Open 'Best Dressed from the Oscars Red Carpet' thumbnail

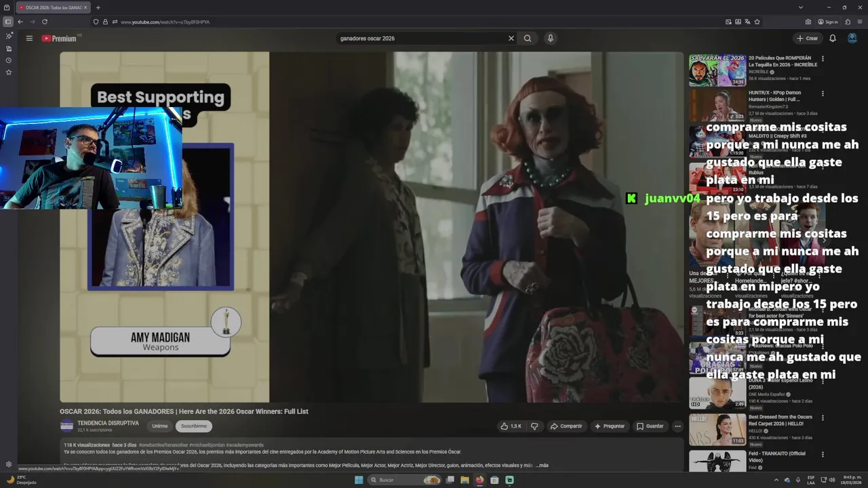(x=717, y=430)
